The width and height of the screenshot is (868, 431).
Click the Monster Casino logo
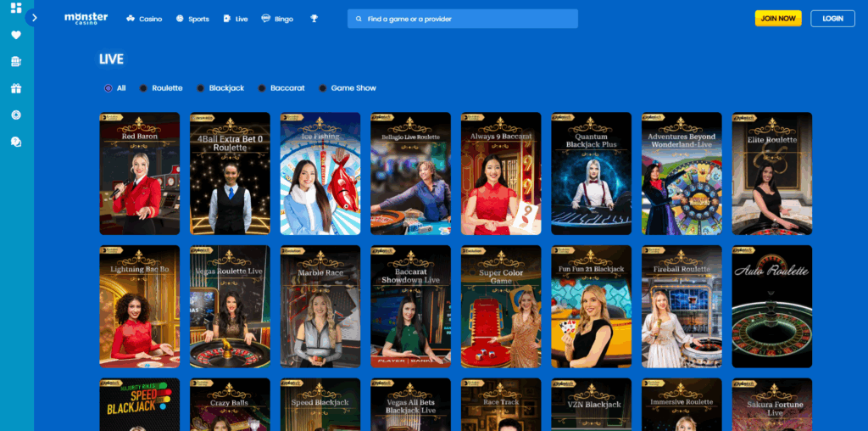coord(86,19)
